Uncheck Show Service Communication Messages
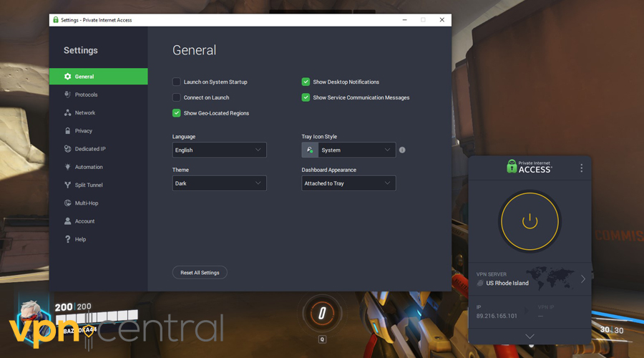Screen dimensions: 644x358 tap(306, 97)
